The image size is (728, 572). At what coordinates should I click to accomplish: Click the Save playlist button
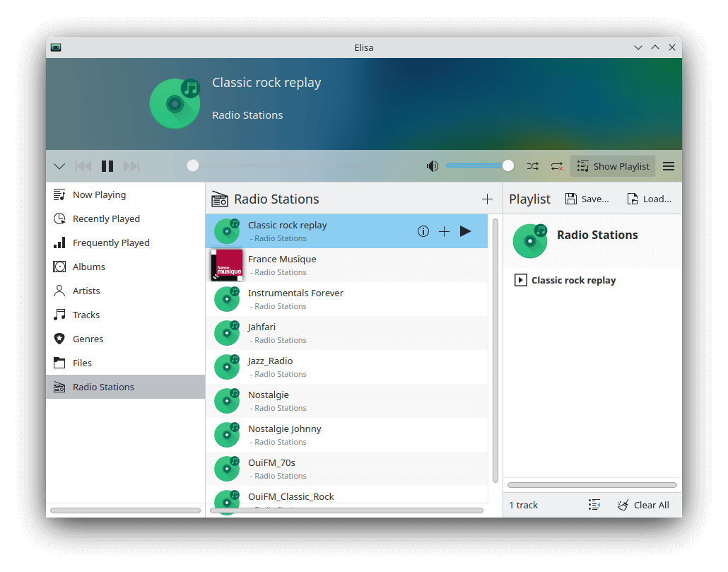(x=587, y=199)
